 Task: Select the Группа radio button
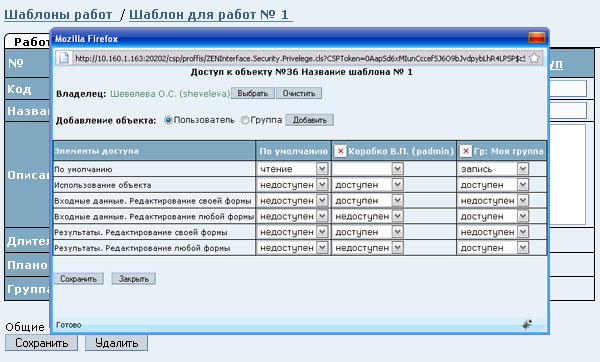click(x=245, y=120)
